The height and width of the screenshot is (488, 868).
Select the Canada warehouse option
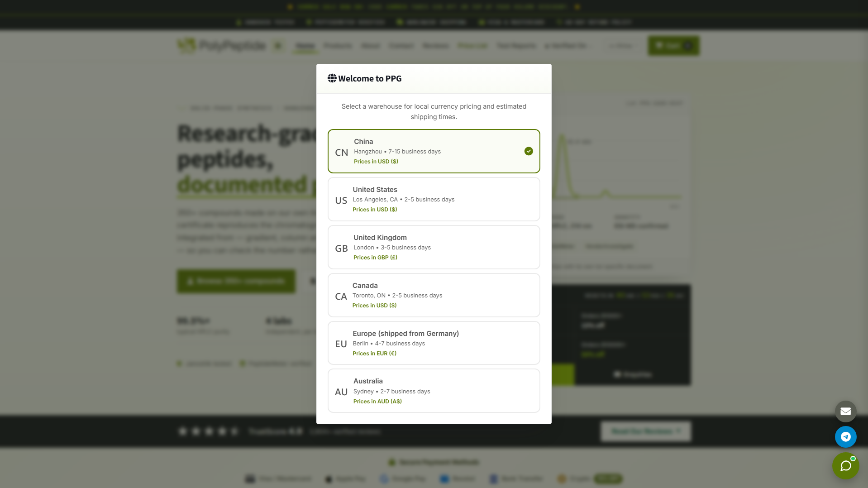pyautogui.click(x=434, y=295)
